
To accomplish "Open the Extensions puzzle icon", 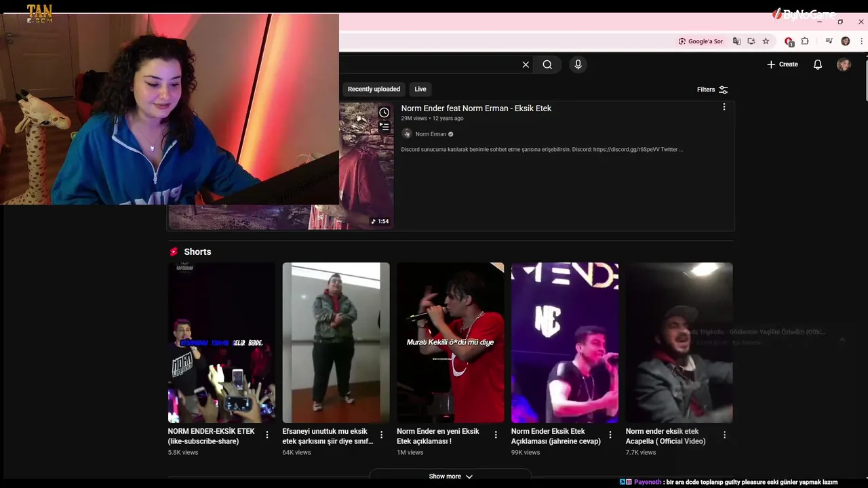I will [x=805, y=41].
